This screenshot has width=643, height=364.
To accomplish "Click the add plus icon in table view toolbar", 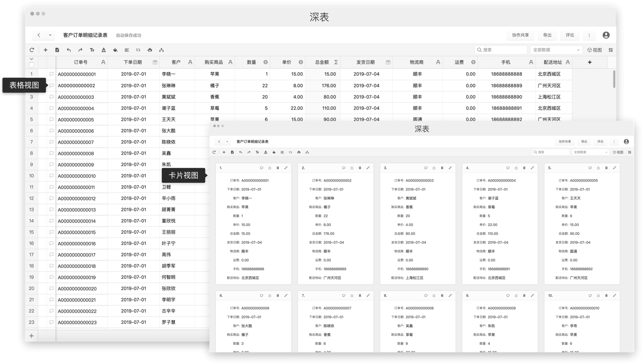I will tap(46, 50).
